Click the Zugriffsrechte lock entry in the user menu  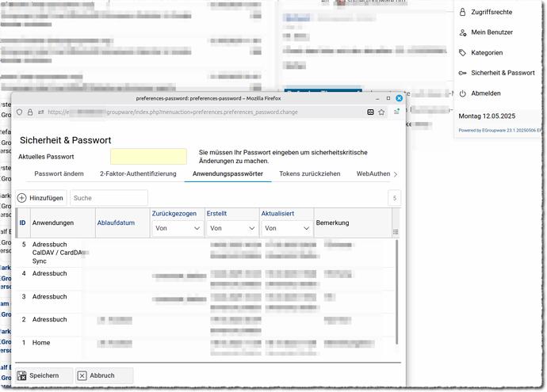(486, 12)
